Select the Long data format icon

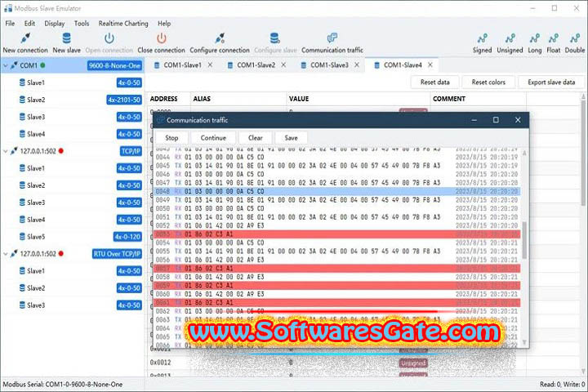[x=534, y=38]
